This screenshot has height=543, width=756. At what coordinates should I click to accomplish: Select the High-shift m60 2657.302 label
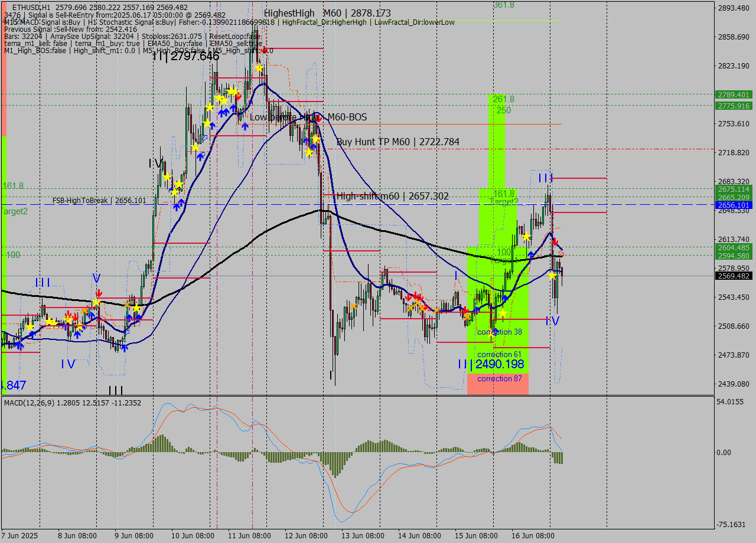(392, 197)
